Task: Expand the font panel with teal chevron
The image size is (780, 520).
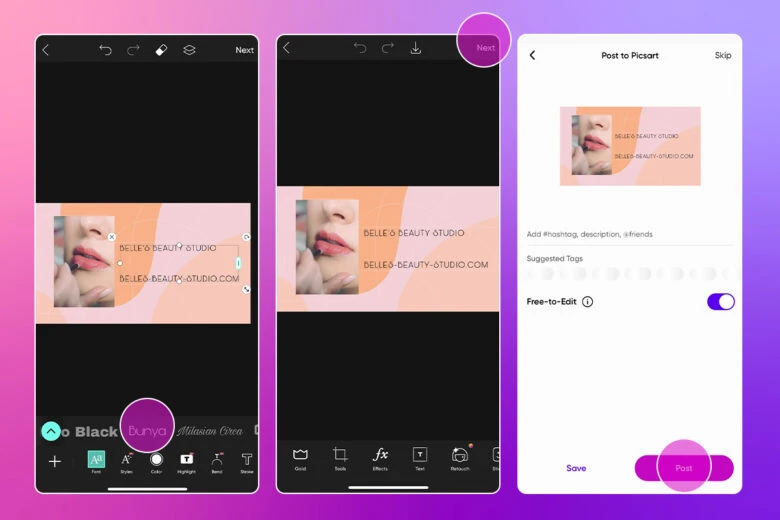Action: tap(51, 431)
